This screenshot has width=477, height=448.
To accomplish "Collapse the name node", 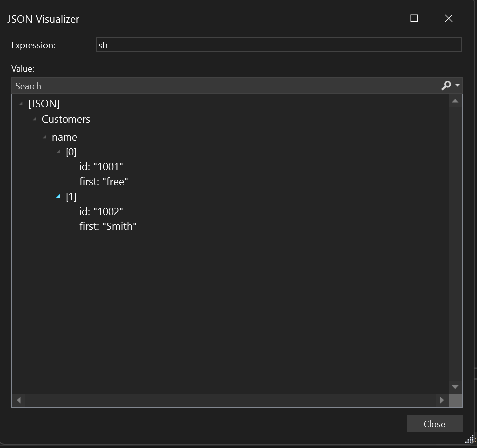I will click(45, 137).
